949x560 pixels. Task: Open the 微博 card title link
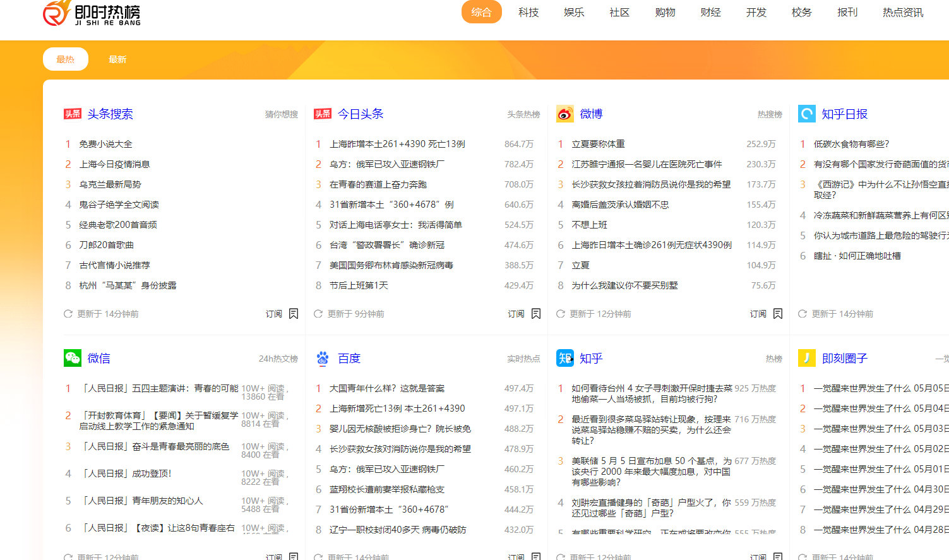tap(592, 114)
